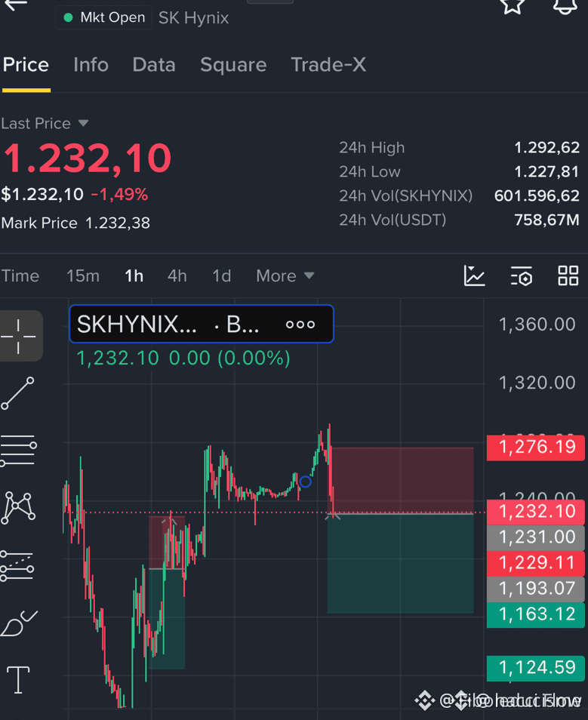Click the 1,231.00 price axis label

536,537
